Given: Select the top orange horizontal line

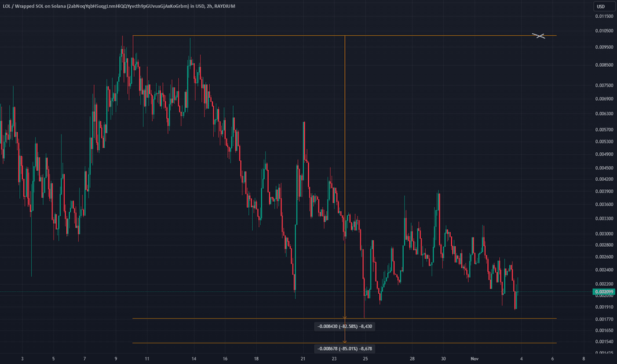Looking at the screenshot, I should (344, 36).
